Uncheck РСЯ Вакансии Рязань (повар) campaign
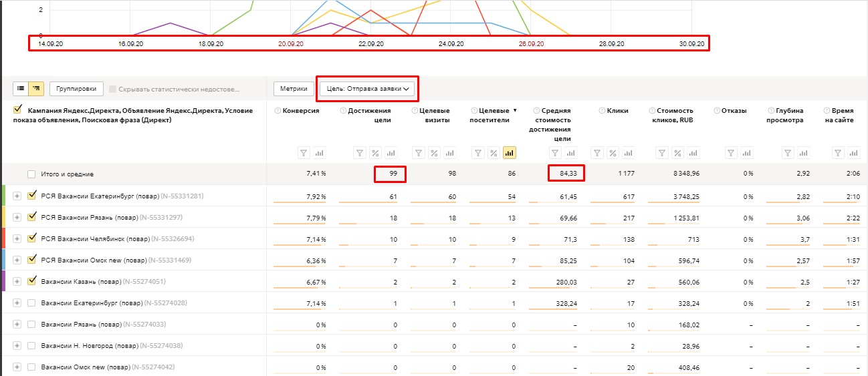 click(x=31, y=217)
